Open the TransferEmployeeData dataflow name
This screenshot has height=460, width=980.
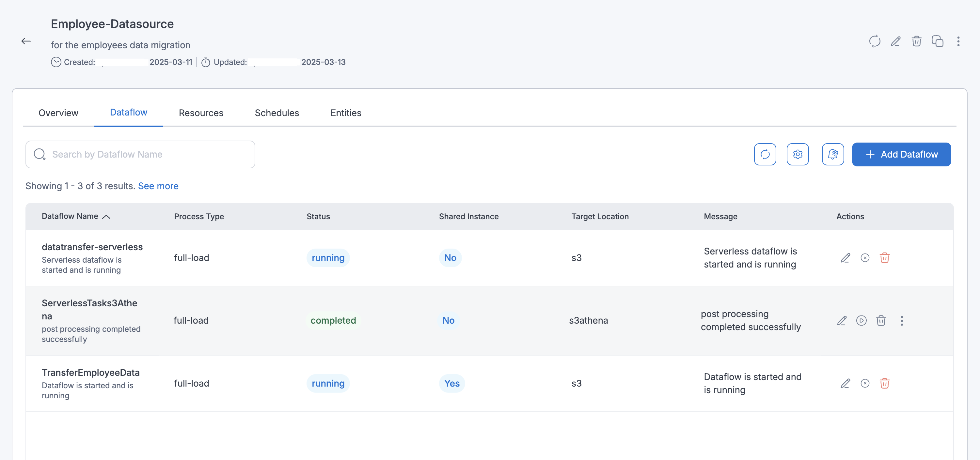tap(90, 372)
